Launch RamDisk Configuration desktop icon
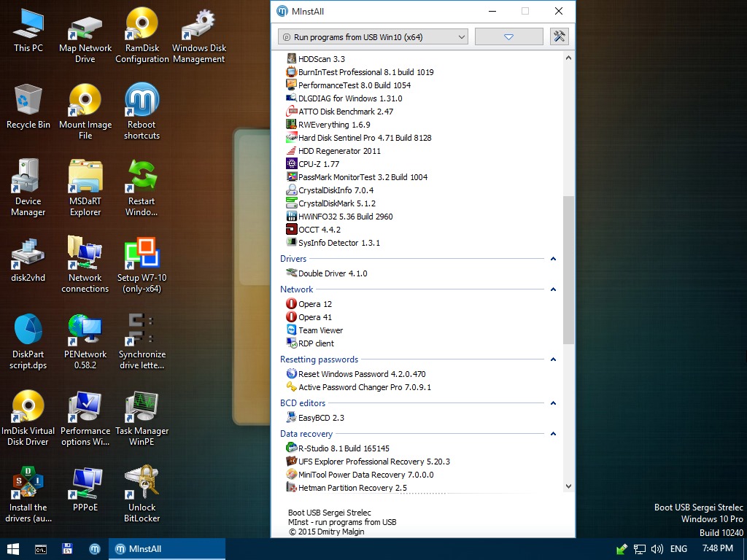The width and height of the screenshot is (747, 560). [142, 35]
